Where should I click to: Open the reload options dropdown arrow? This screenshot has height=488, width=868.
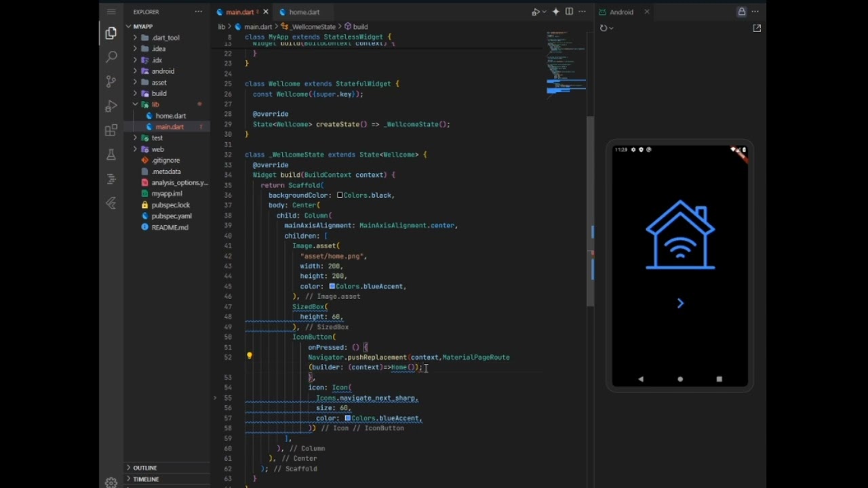tap(612, 28)
